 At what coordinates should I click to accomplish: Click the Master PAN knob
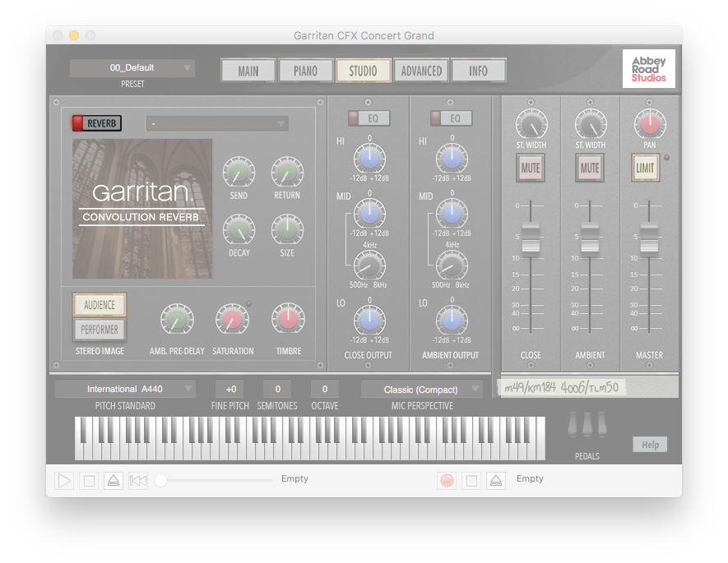pos(650,124)
